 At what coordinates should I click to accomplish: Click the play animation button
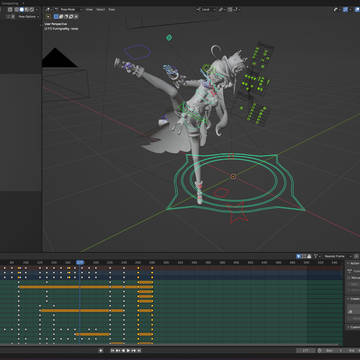[x=128, y=350]
